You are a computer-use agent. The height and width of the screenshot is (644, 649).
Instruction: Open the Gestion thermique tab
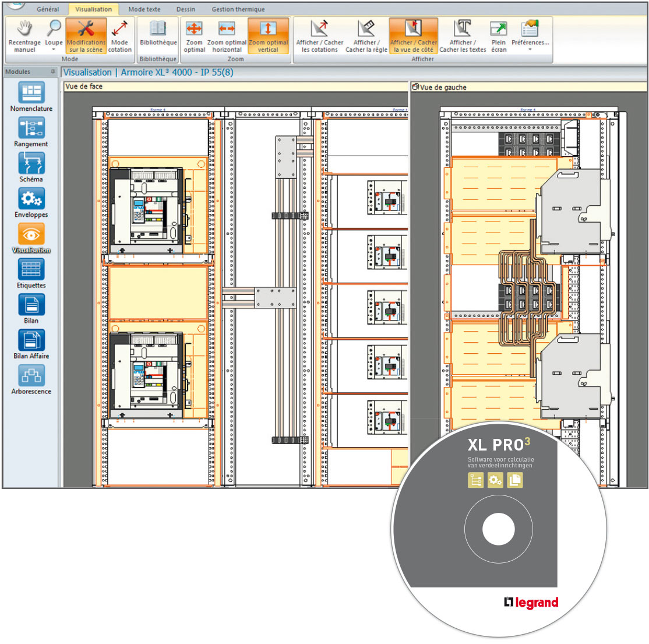click(x=238, y=9)
